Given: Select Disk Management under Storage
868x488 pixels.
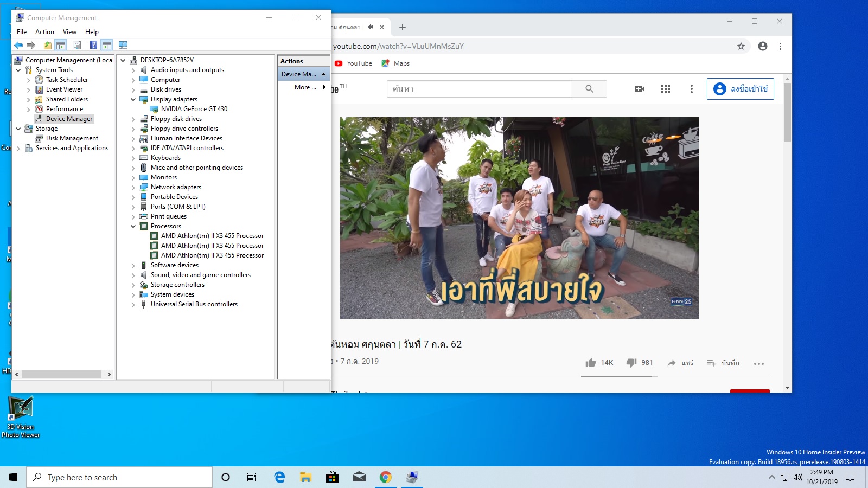Looking at the screenshot, I should tap(72, 138).
